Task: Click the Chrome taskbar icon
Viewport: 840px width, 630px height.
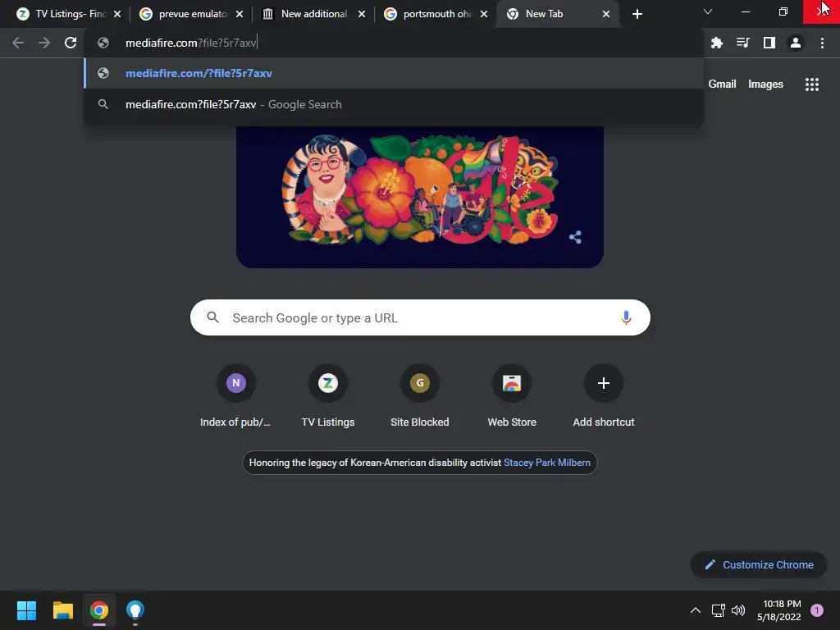Action: pyautogui.click(x=99, y=610)
